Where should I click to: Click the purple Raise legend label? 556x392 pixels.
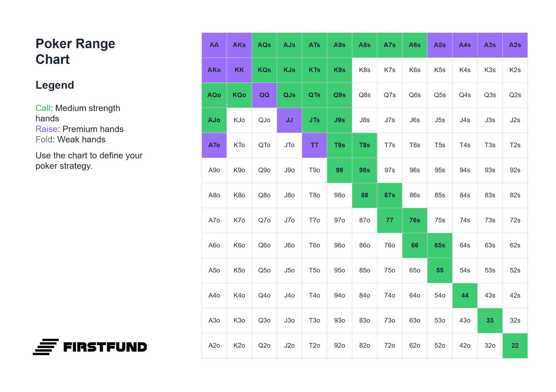[x=47, y=129]
